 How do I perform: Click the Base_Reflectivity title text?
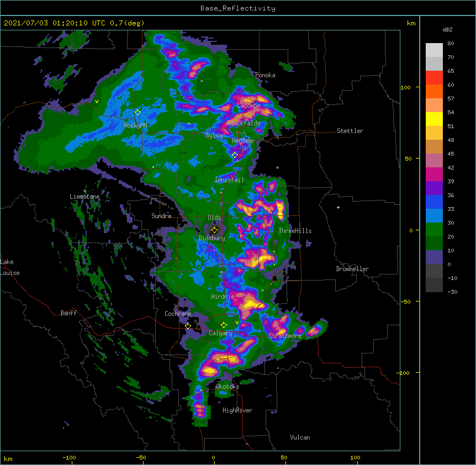point(237,8)
